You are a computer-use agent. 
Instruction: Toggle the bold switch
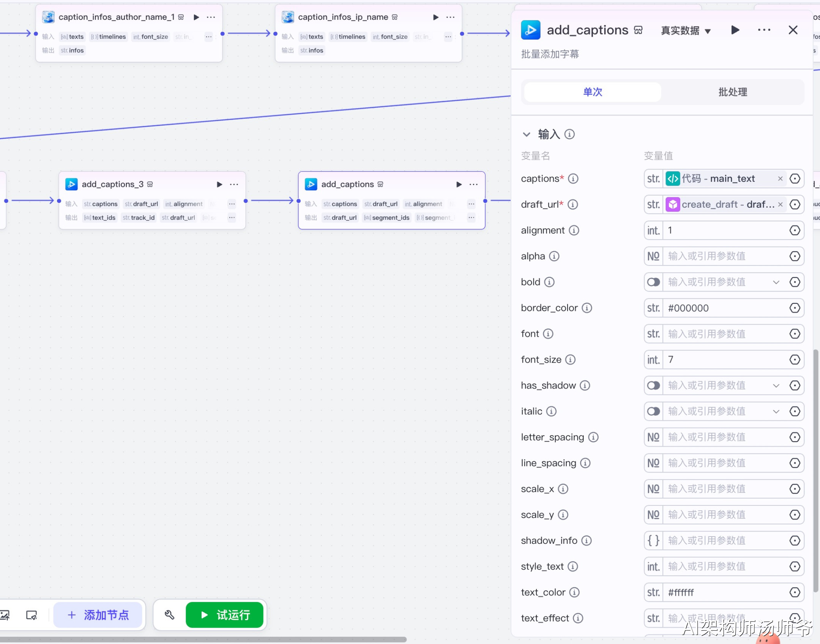pyautogui.click(x=653, y=282)
